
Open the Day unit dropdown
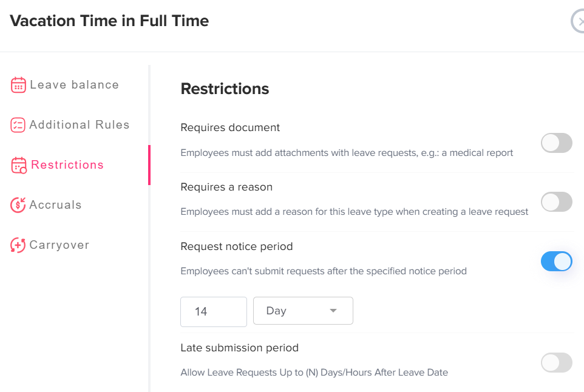tap(302, 311)
